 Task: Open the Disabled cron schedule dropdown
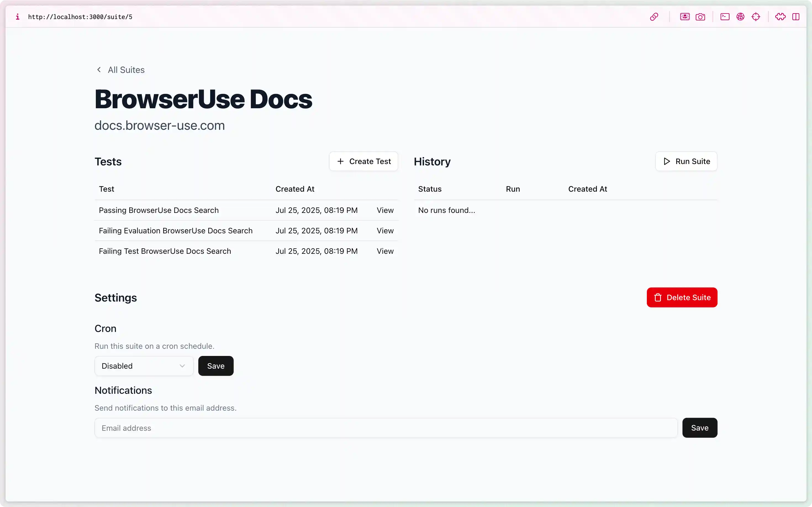coord(144,366)
